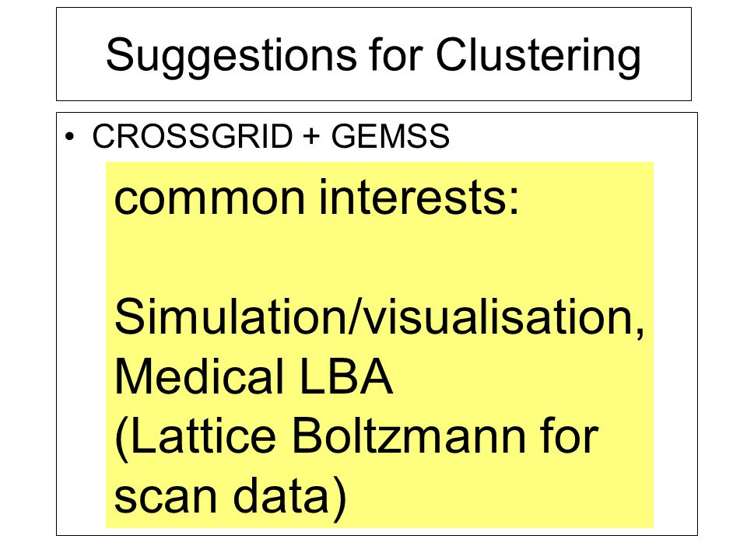
Task: Click the word "for" after Boltzmann
Action: point(569,436)
